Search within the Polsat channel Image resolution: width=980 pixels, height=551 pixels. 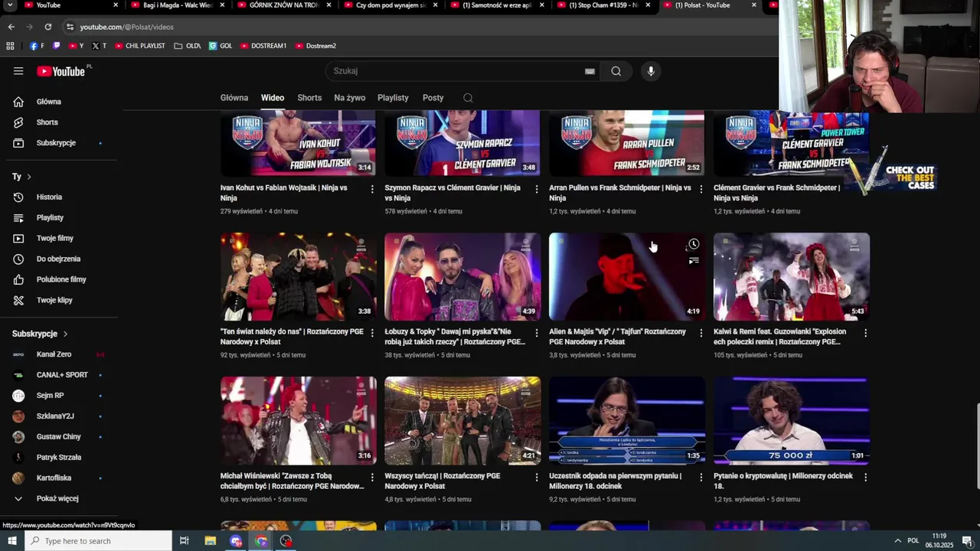click(468, 98)
